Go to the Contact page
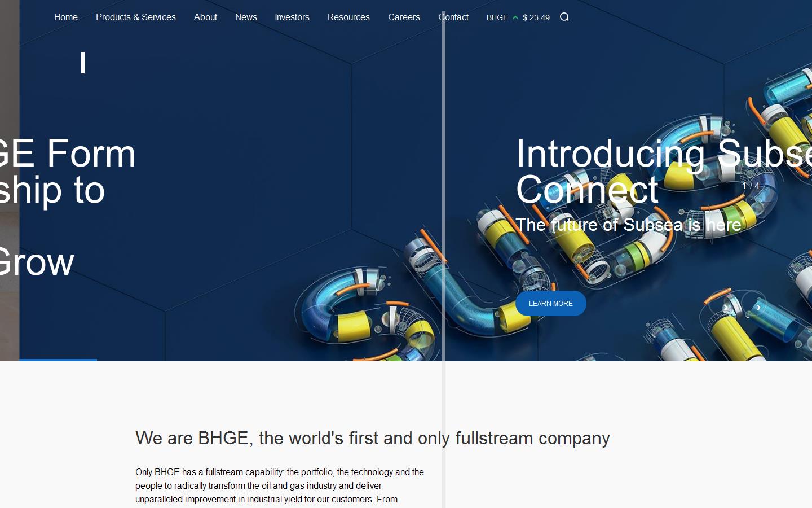 click(453, 17)
